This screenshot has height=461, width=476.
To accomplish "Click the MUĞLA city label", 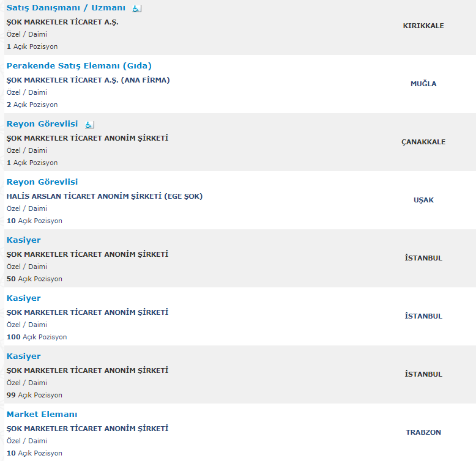I will 423,84.
